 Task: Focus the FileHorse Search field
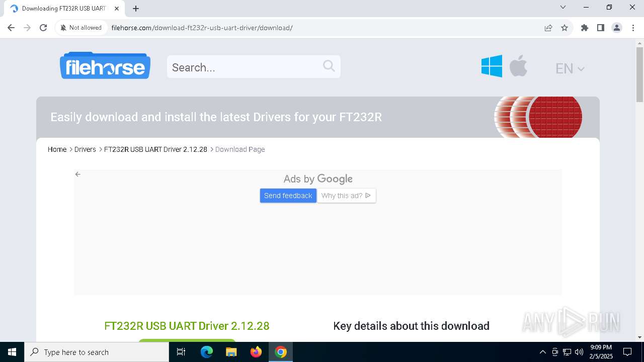pos(254,67)
